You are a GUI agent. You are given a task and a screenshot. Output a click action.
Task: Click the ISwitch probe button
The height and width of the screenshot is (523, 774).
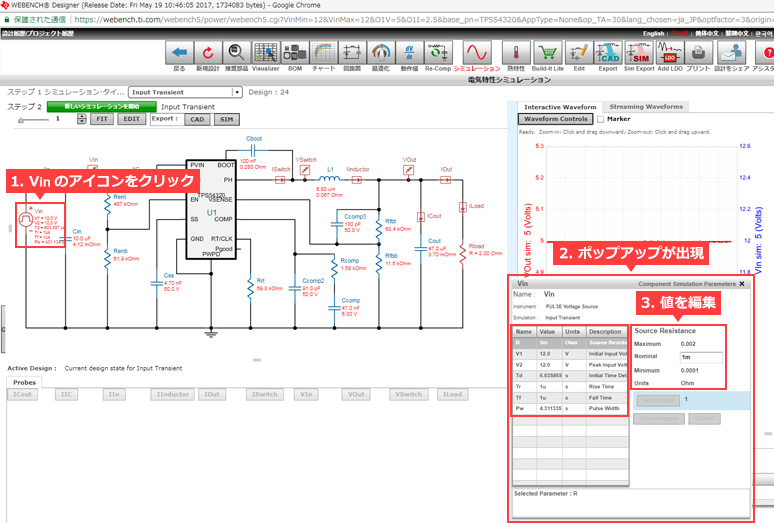pyautogui.click(x=265, y=394)
